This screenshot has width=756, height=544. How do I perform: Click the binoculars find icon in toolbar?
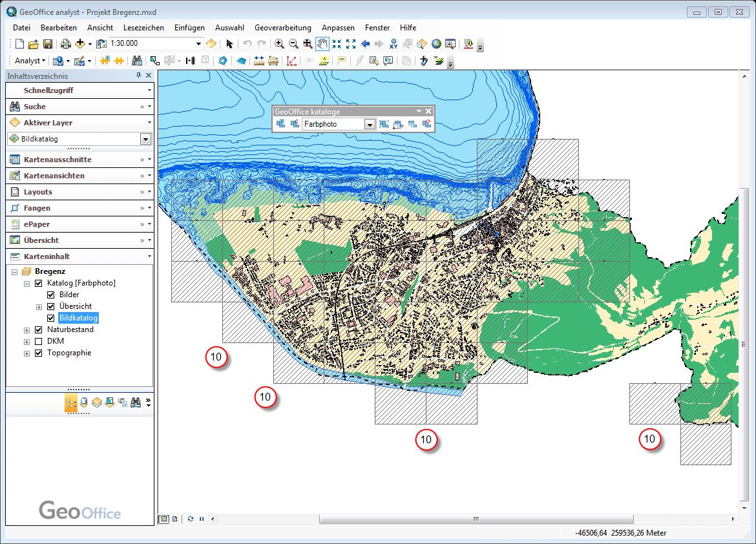click(137, 61)
